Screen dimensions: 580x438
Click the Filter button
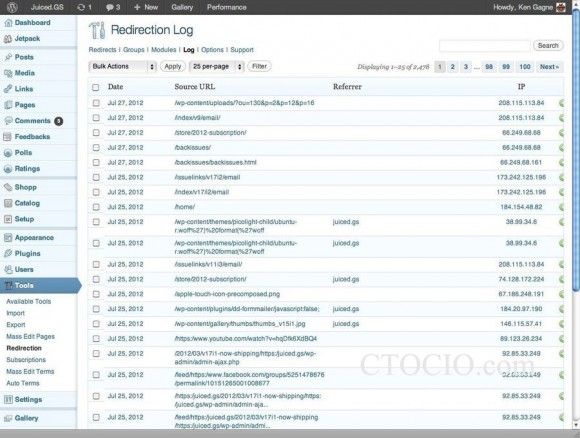tap(259, 66)
